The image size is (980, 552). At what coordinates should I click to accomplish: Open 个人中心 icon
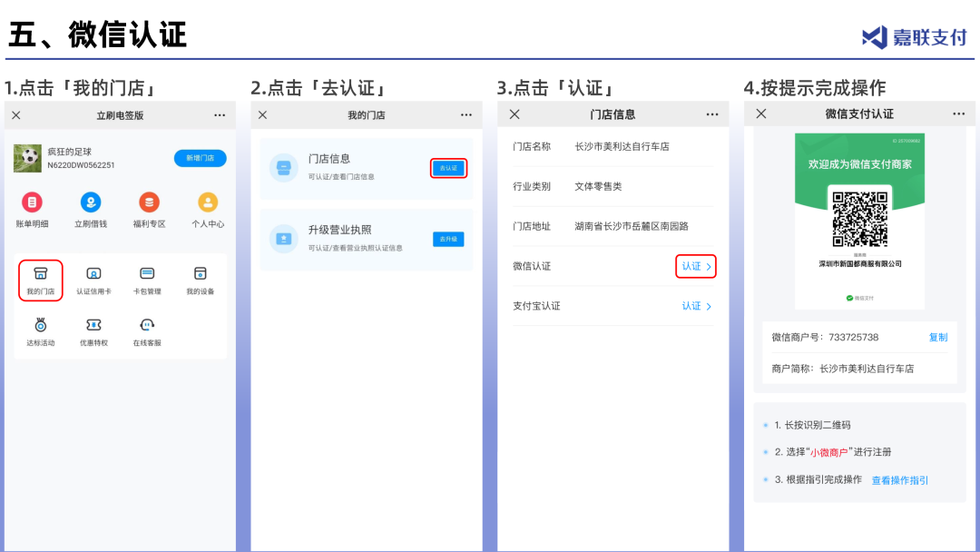208,202
